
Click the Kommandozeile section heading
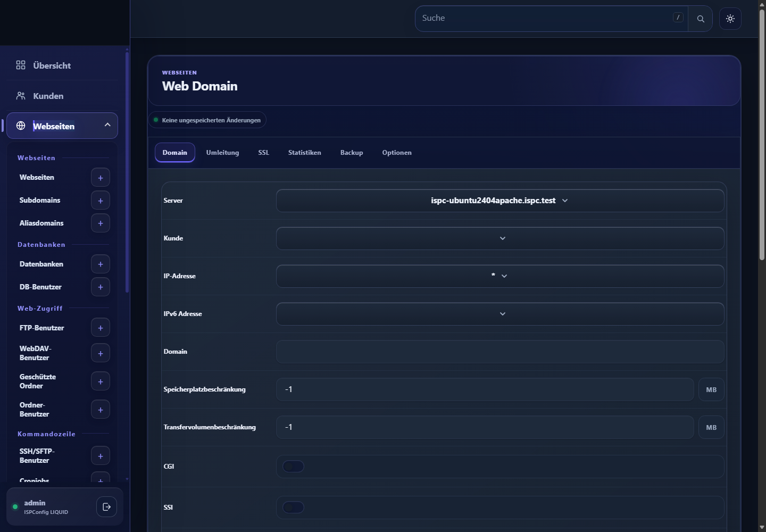point(46,434)
